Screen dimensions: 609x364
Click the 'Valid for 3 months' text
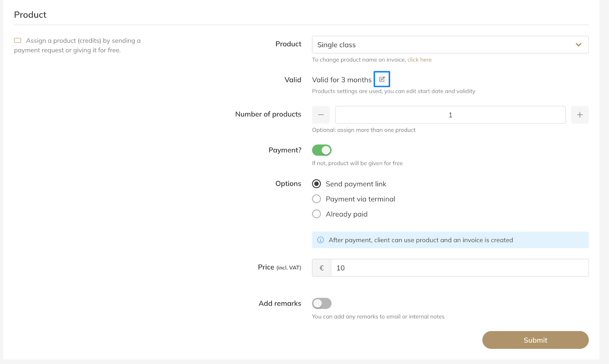341,80
